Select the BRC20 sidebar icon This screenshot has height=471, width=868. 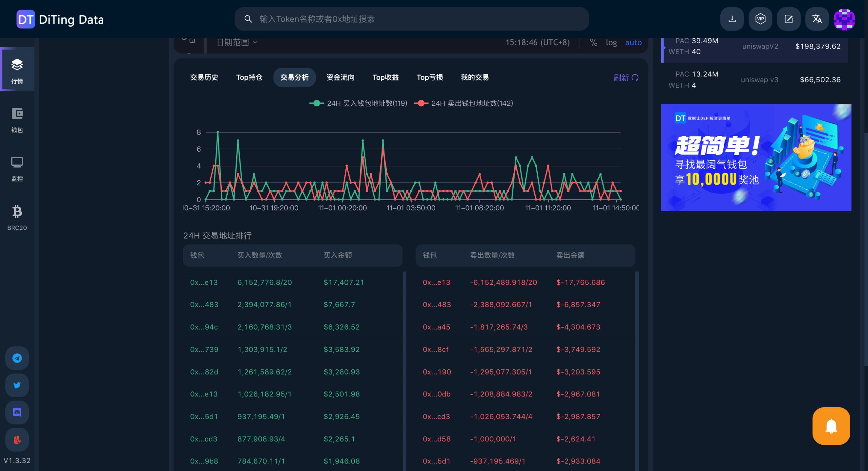[x=17, y=216]
